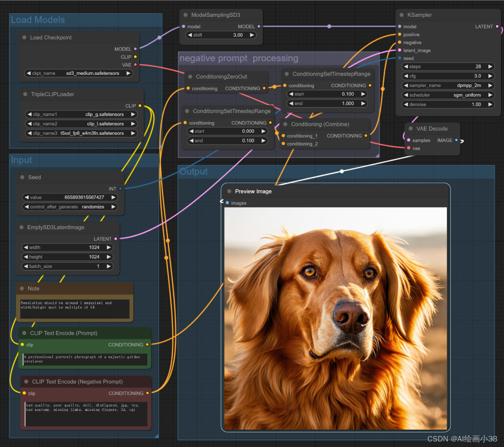504x447 pixels.
Task: Open the ckpt_name sd3_medium.safetensors selector
Action: 79,73
